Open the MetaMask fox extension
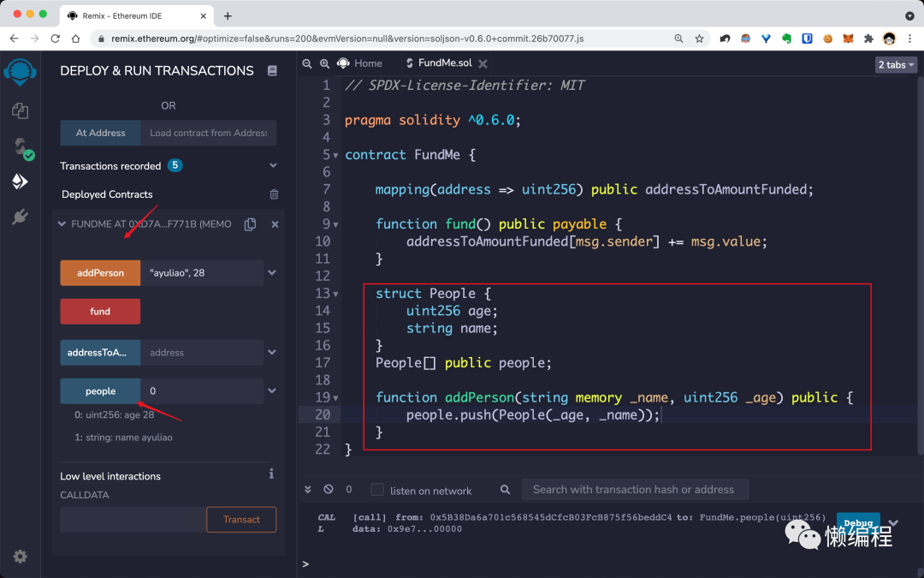Image resolution: width=924 pixels, height=578 pixels. pos(848,39)
